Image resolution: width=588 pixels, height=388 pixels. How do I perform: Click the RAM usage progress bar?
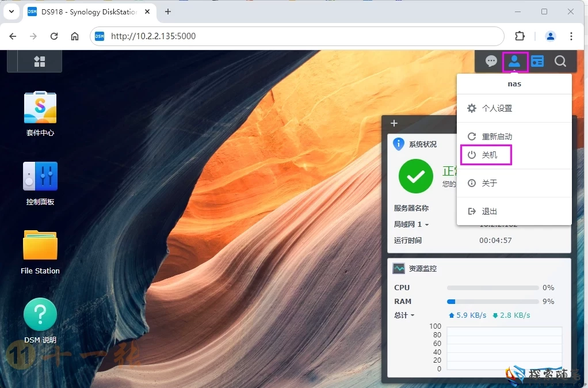coord(492,301)
